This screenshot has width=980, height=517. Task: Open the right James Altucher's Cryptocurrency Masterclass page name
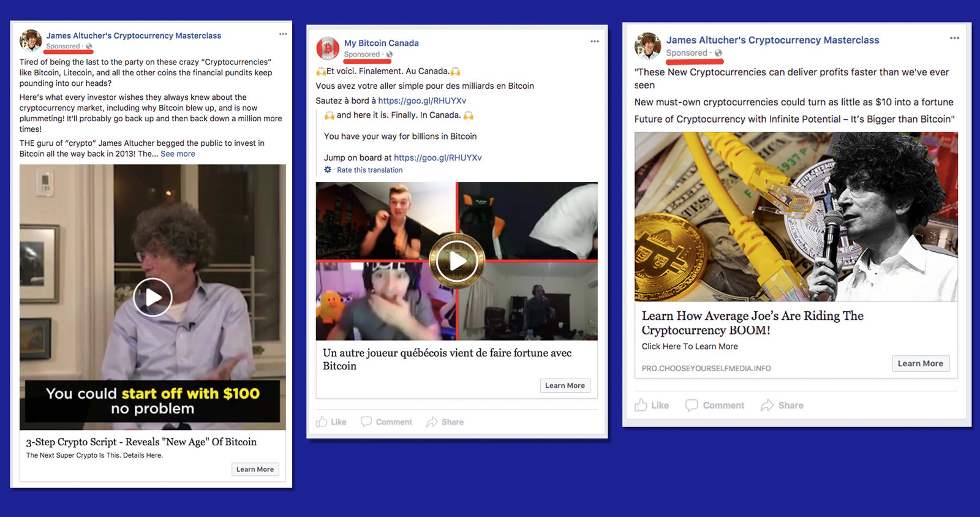[x=772, y=40]
